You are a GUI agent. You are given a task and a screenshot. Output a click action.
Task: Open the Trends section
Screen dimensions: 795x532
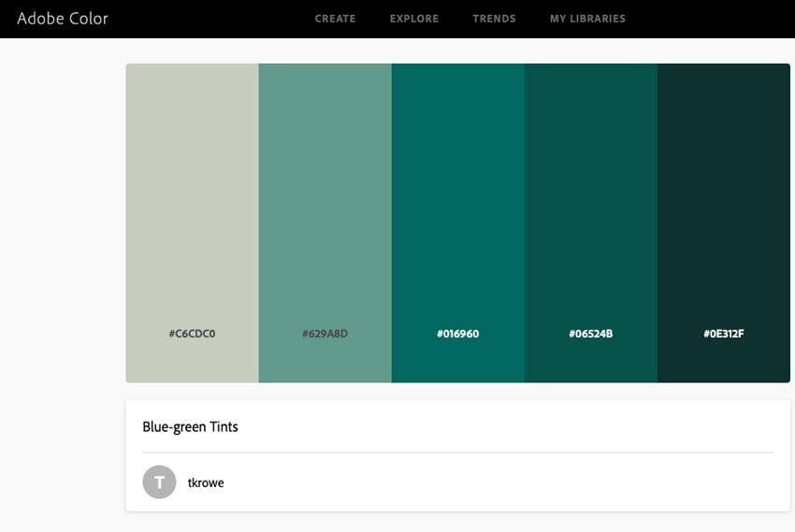click(x=494, y=19)
